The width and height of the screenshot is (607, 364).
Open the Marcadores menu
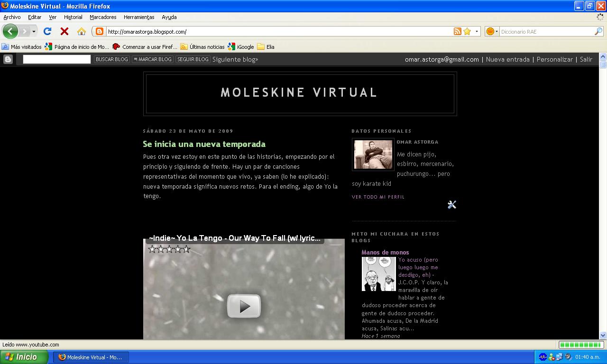click(x=103, y=17)
